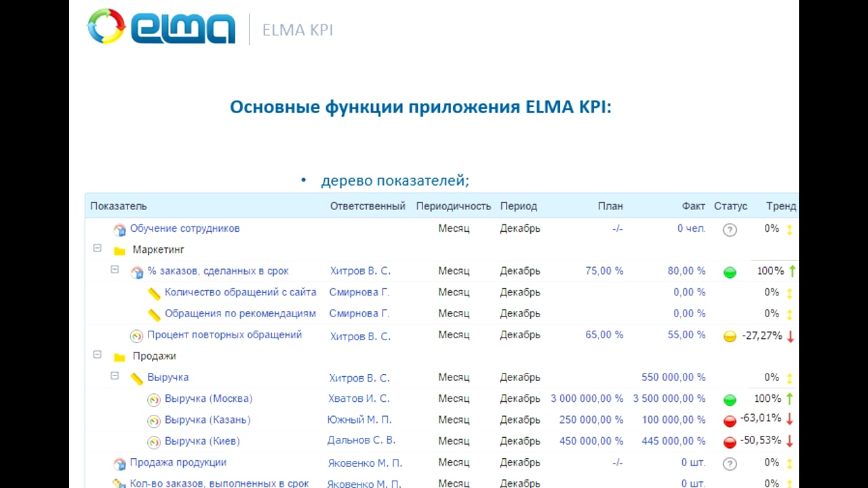Sort by План column header
This screenshot has height=488, width=868.
pyautogui.click(x=610, y=206)
